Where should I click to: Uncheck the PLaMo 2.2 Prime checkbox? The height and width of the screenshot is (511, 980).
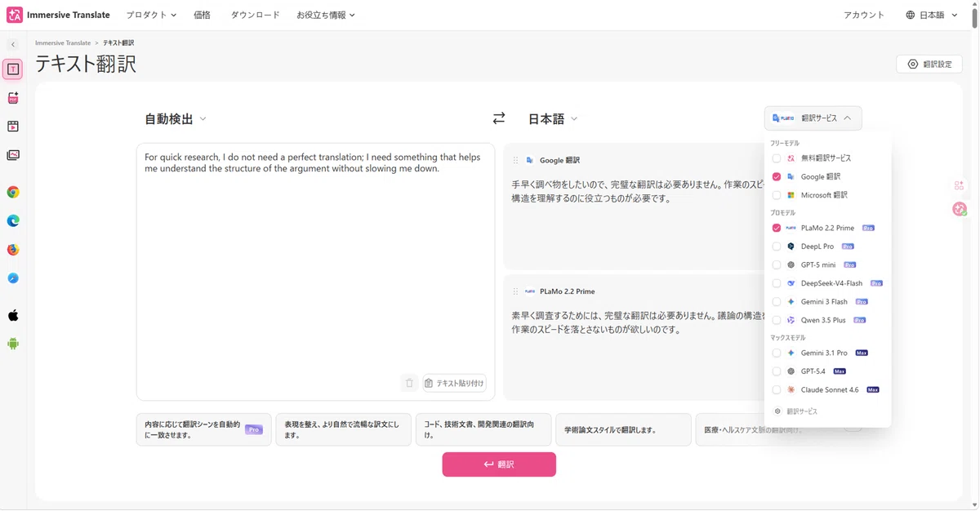777,228
